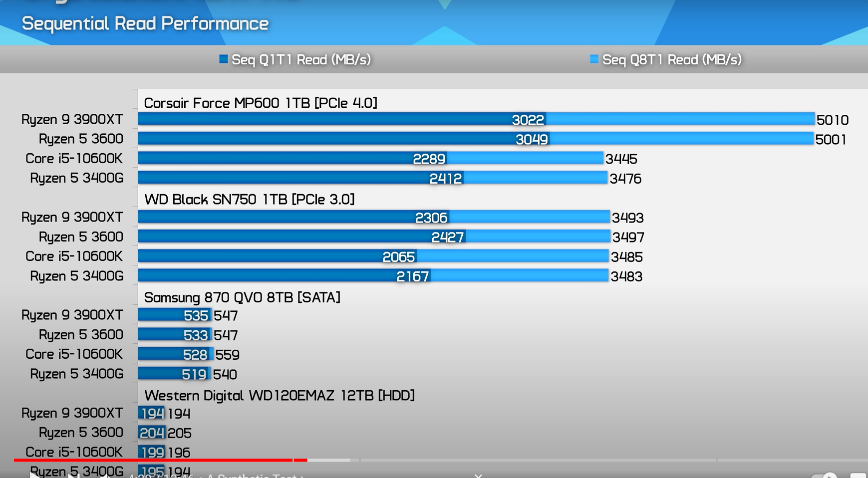Click Ryzen 9 3900XT label under Western Digital HDD
The width and height of the screenshot is (868, 478).
click(72, 413)
